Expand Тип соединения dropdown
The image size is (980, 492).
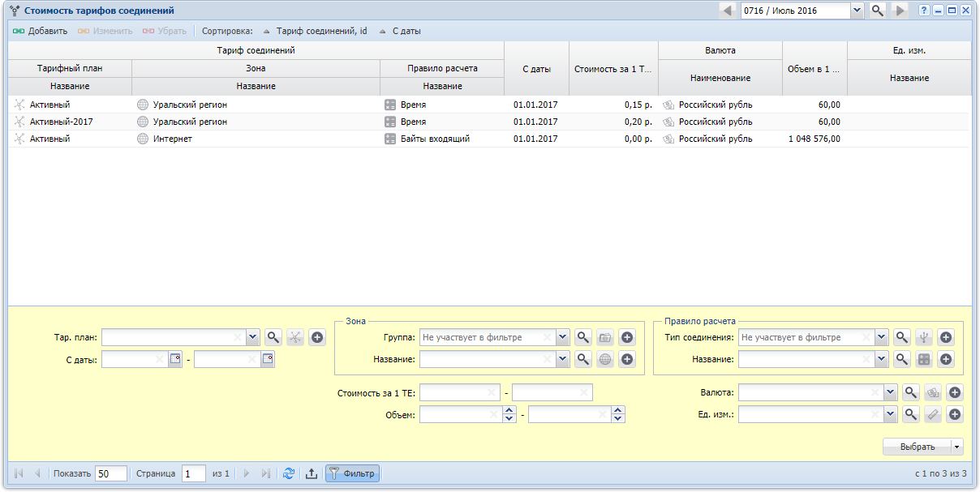tap(882, 337)
